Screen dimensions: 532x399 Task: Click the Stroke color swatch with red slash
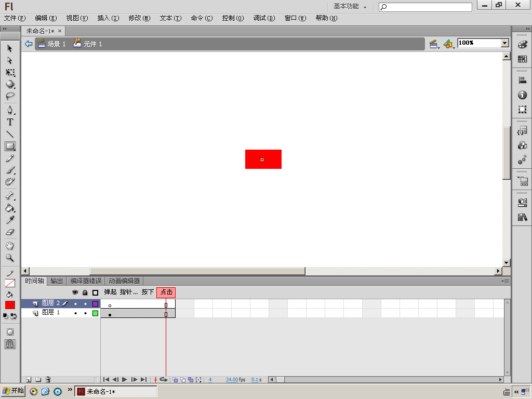point(10,283)
